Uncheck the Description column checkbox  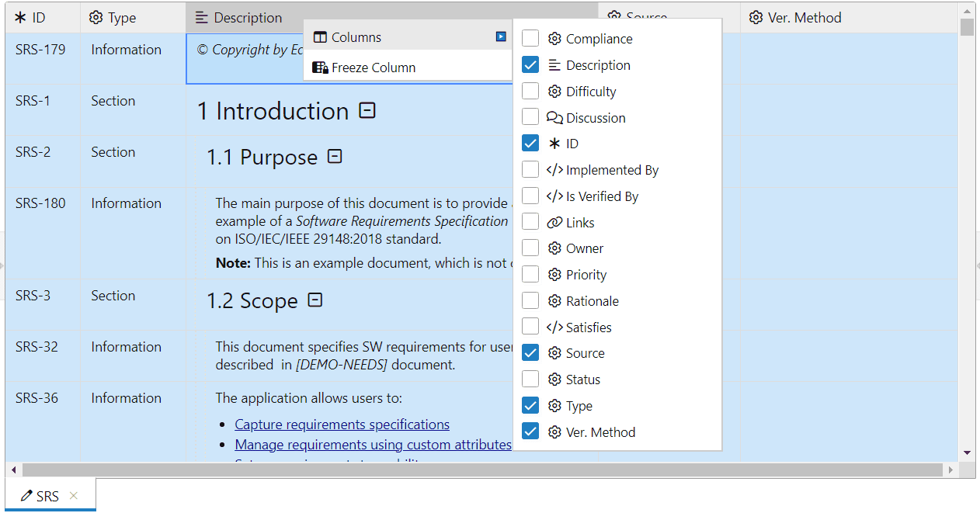(x=530, y=65)
